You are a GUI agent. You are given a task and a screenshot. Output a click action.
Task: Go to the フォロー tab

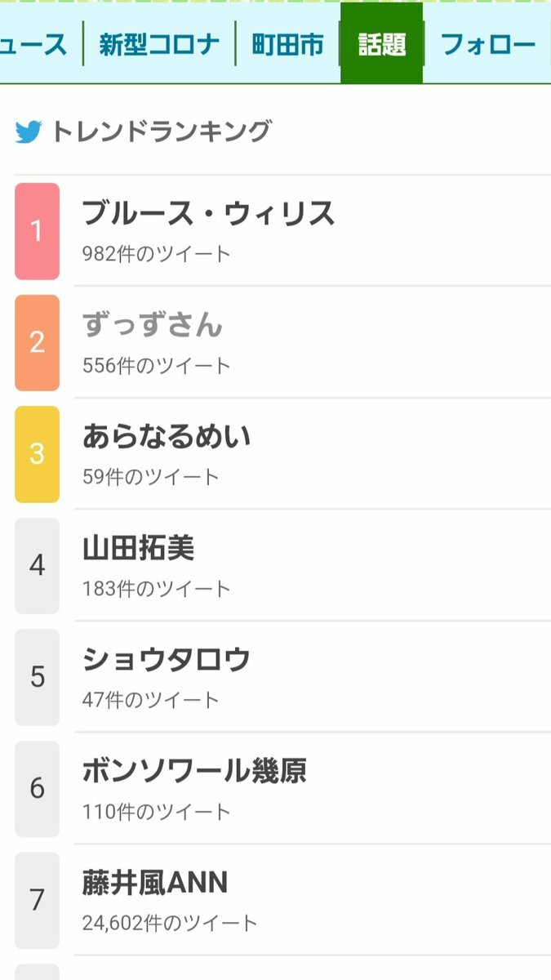click(488, 44)
